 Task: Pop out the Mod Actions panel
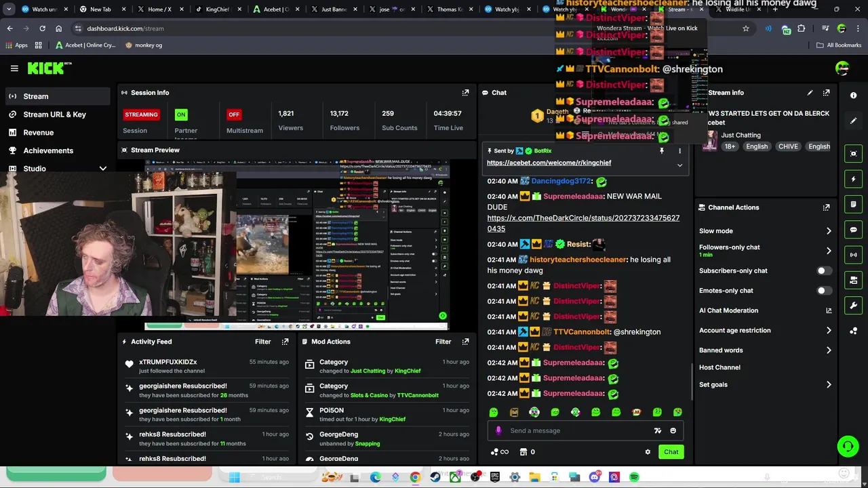pos(465,342)
